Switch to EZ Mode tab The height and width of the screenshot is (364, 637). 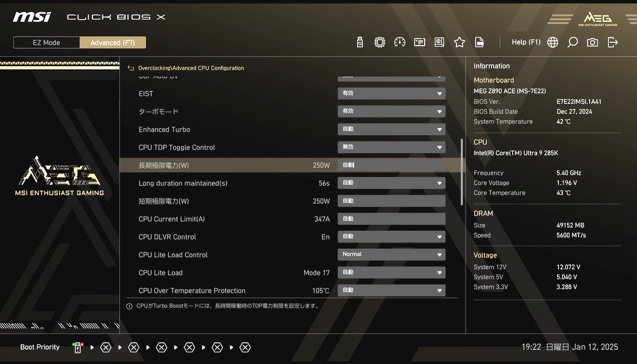[x=47, y=42]
